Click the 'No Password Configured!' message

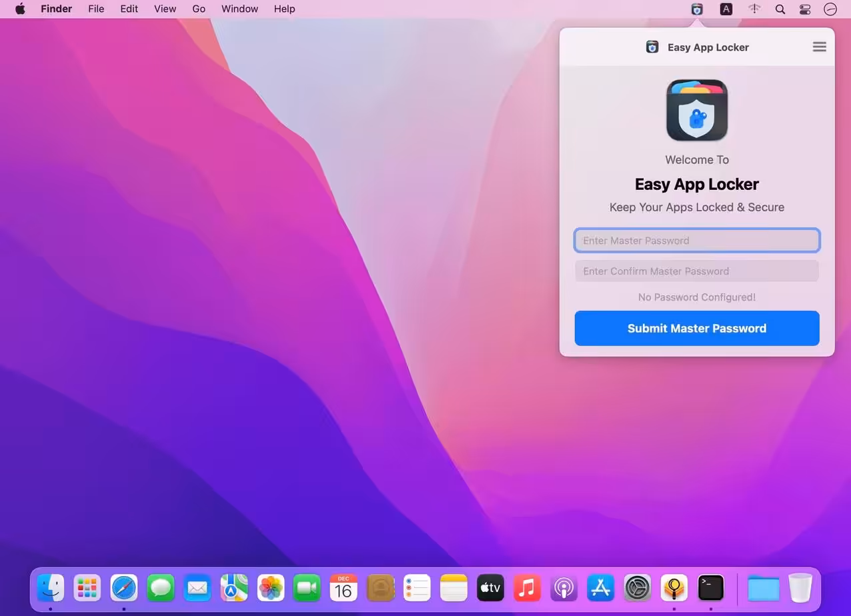pyautogui.click(x=697, y=297)
